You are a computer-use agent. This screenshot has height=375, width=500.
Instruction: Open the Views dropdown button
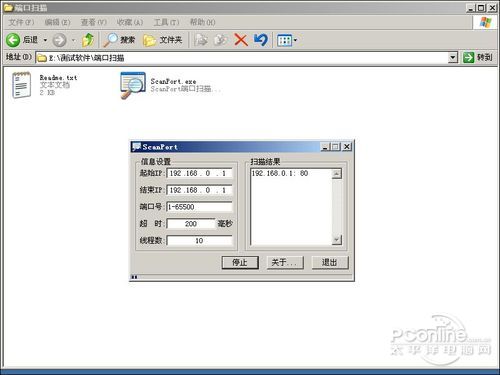(x=287, y=40)
